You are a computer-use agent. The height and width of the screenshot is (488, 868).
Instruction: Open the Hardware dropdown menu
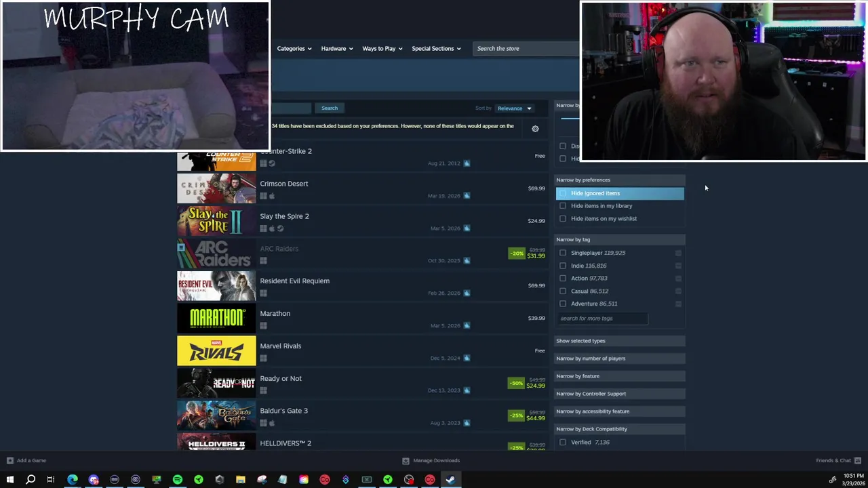pyautogui.click(x=336, y=48)
